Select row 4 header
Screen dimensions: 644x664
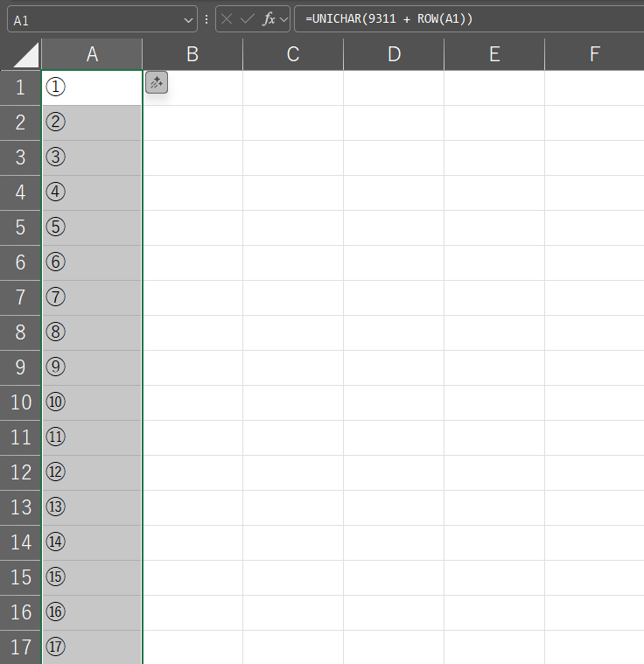pos(20,192)
